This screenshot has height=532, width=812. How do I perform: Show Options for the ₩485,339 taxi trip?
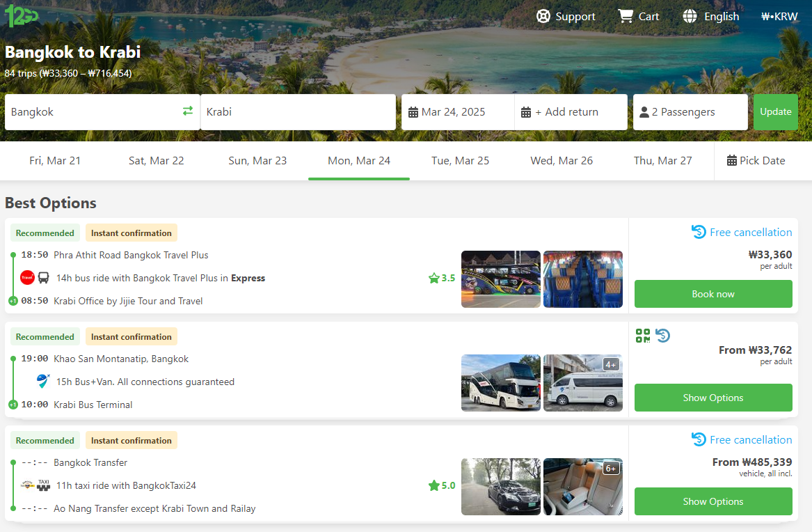(713, 501)
